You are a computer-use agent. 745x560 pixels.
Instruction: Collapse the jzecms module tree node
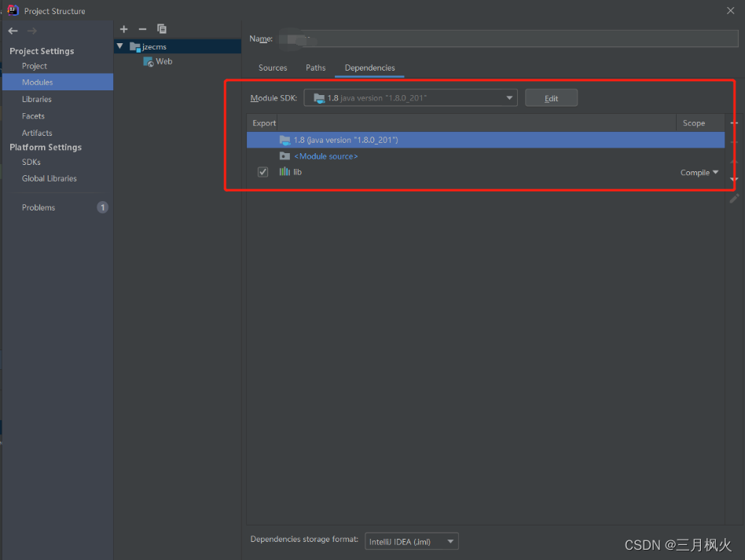[120, 46]
